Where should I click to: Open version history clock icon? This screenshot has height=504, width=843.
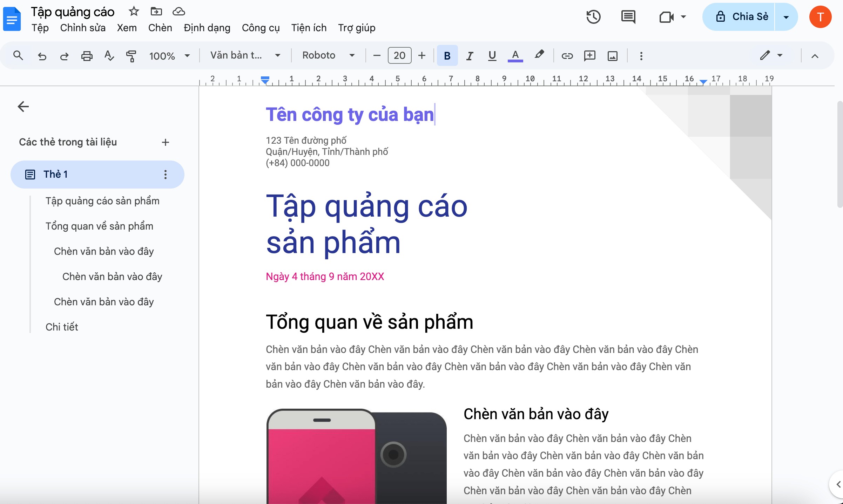tap(593, 16)
